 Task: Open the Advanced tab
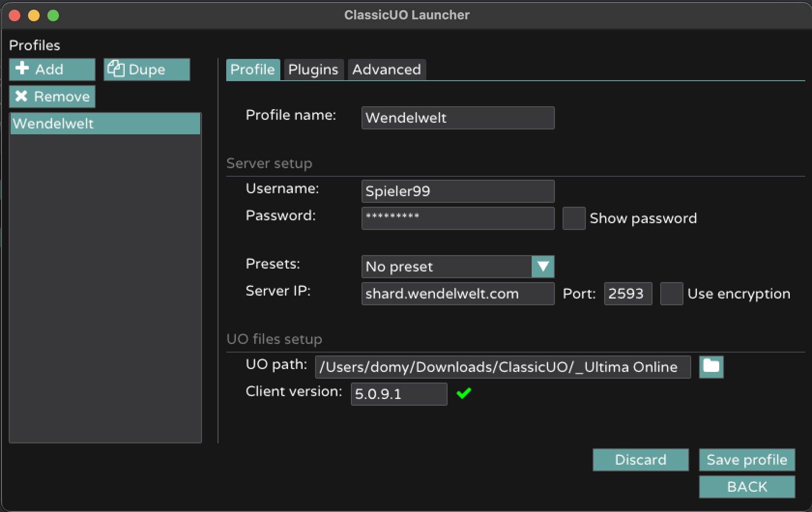tap(386, 70)
